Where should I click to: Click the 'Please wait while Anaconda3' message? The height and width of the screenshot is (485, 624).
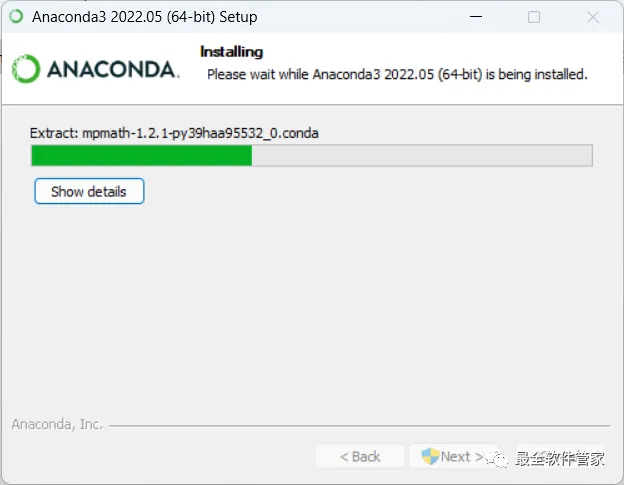[x=397, y=74]
